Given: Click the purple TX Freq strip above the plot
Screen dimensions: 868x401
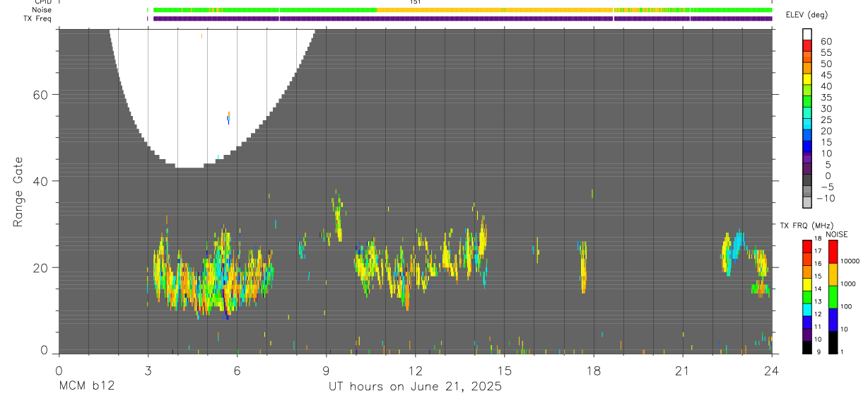Looking at the screenshot, I should [462, 18].
